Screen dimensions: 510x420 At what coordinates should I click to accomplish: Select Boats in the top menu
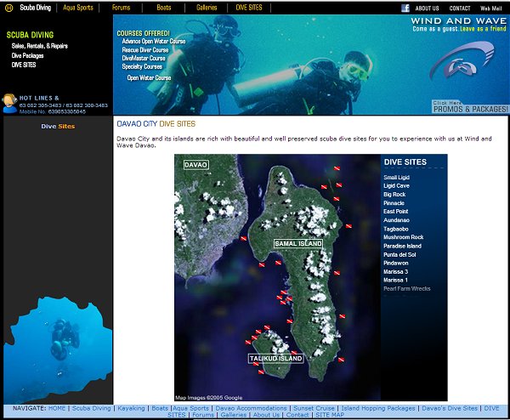[164, 8]
